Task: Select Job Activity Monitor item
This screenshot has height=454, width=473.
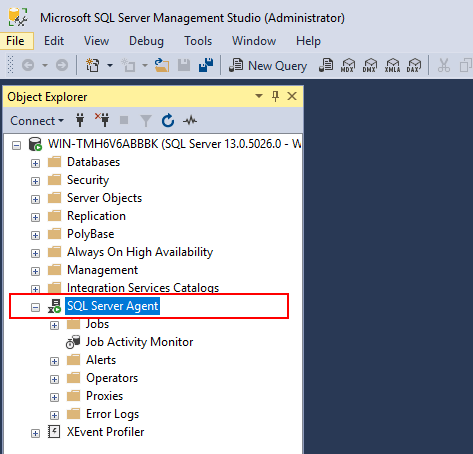Action: pyautogui.click(x=139, y=342)
